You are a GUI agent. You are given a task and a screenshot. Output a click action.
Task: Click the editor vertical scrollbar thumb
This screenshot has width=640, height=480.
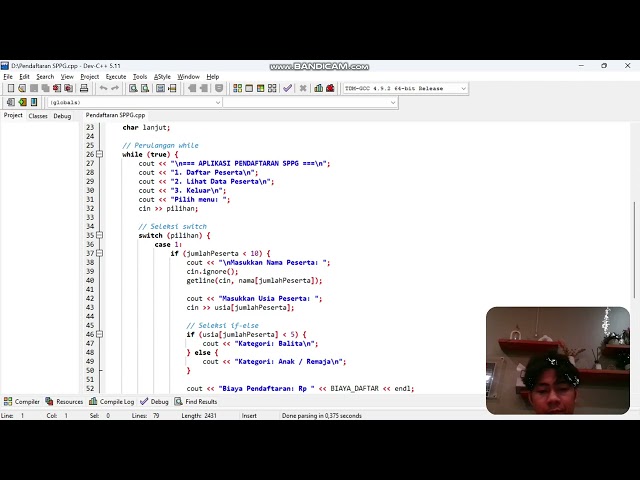[x=635, y=250]
